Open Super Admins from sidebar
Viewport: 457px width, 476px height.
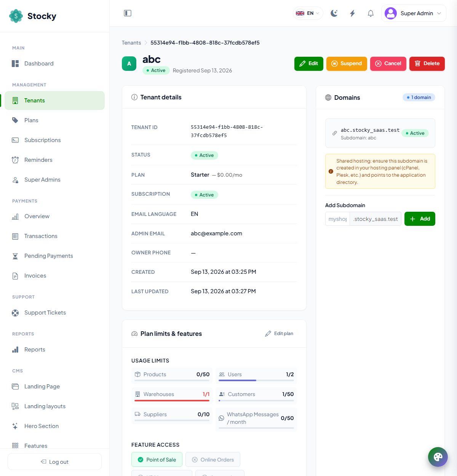click(54, 180)
